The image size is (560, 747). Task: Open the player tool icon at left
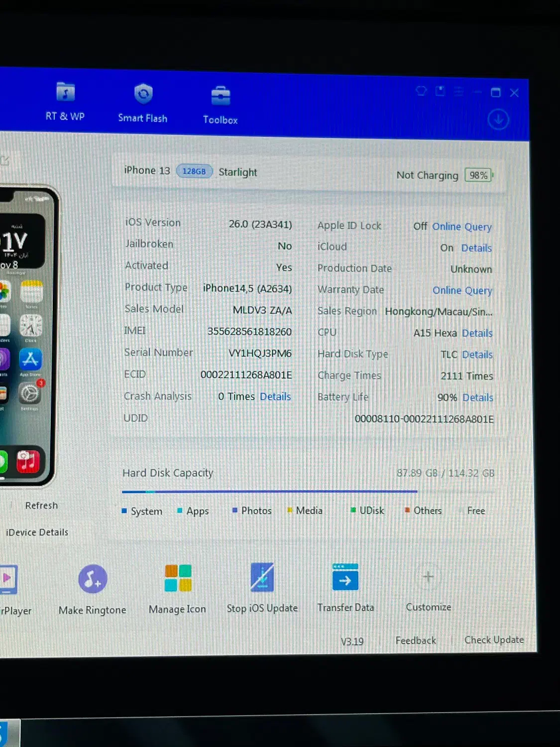tap(8, 580)
